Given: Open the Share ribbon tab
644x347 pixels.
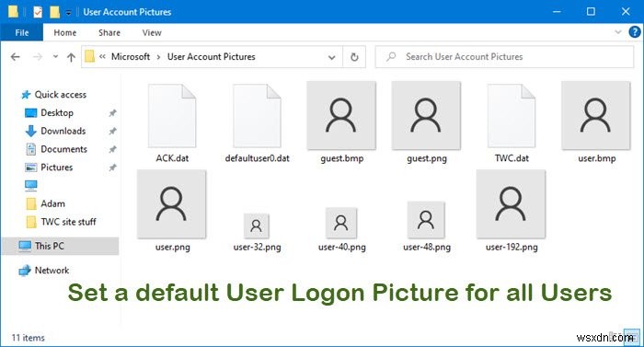Looking at the screenshot, I should pos(109,33).
